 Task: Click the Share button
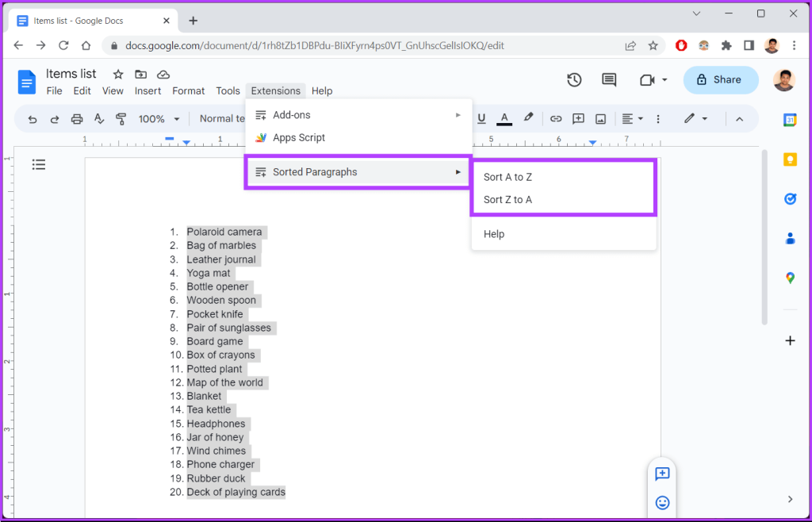721,79
